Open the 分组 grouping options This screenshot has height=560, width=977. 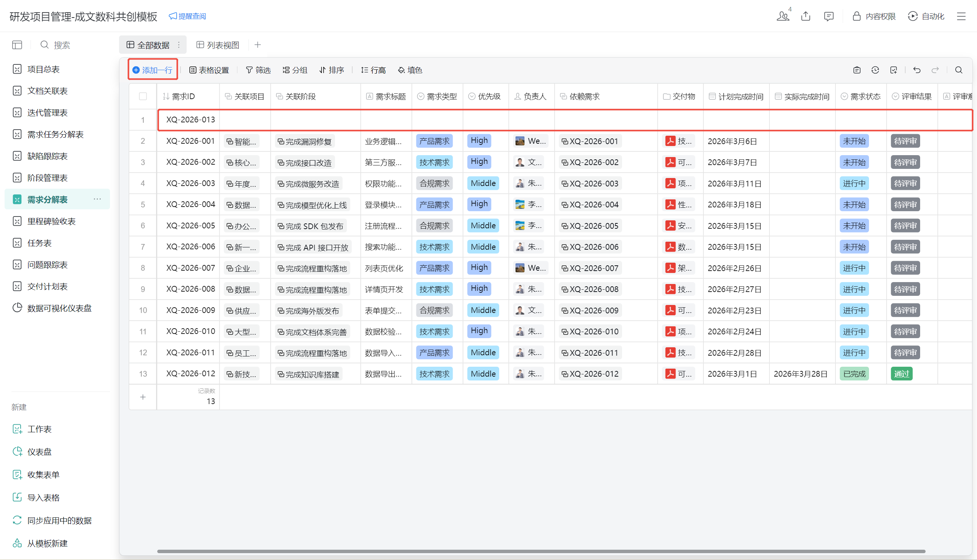pyautogui.click(x=295, y=70)
